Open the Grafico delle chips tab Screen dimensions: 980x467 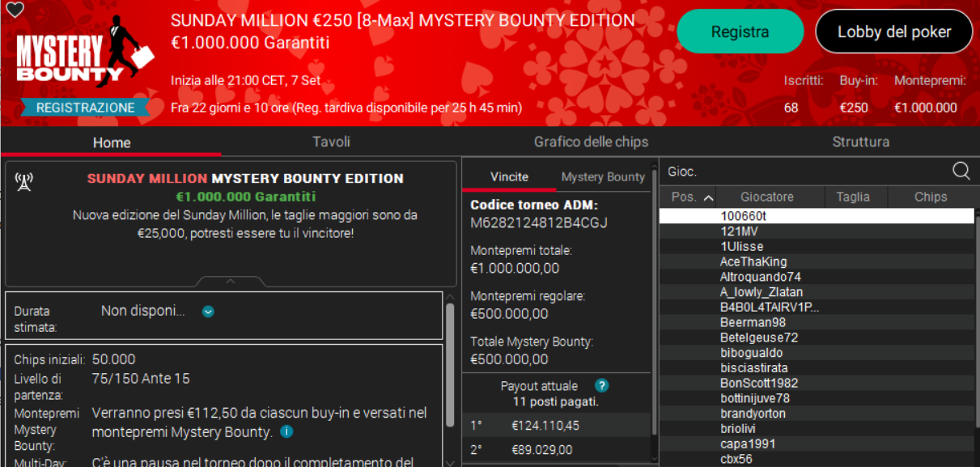pos(591,142)
